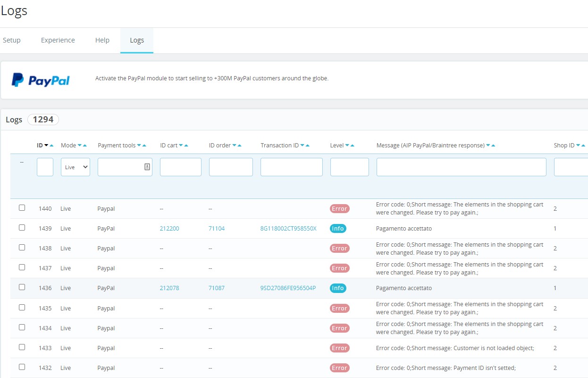Open transaction 9SD27086FE956504P link
The width and height of the screenshot is (588, 378).
click(x=288, y=288)
